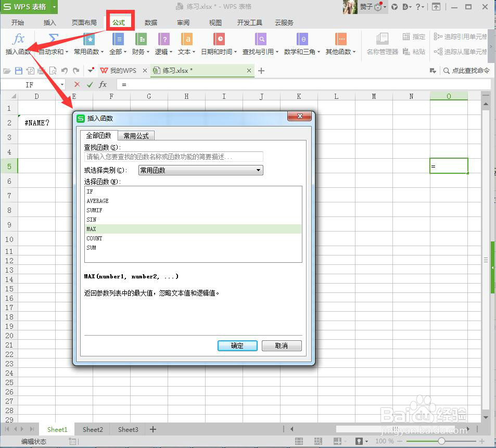The height and width of the screenshot is (448, 496).
Task: Click the zoom out minus button
Action: 400,441
